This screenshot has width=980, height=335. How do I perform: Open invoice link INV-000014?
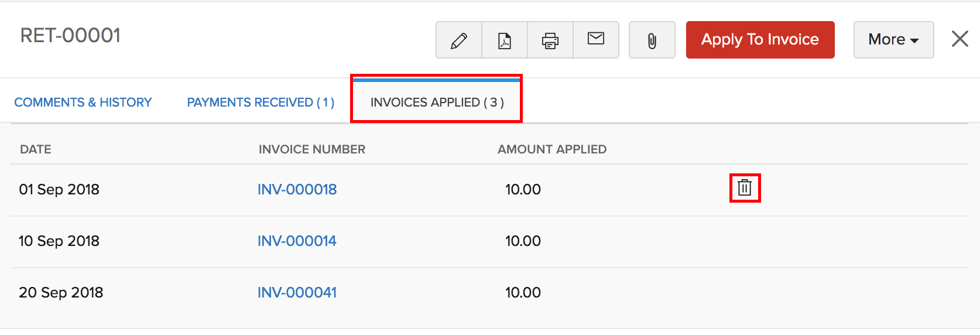pyautogui.click(x=297, y=241)
